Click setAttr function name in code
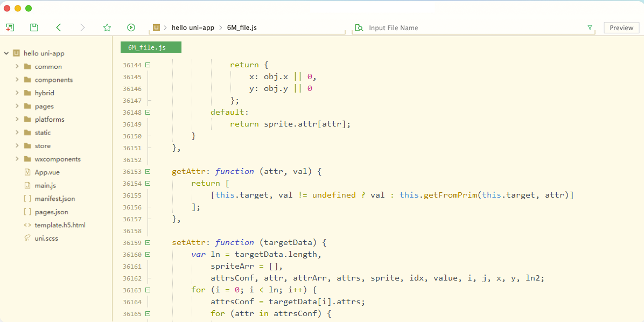The image size is (644, 322). [188, 242]
